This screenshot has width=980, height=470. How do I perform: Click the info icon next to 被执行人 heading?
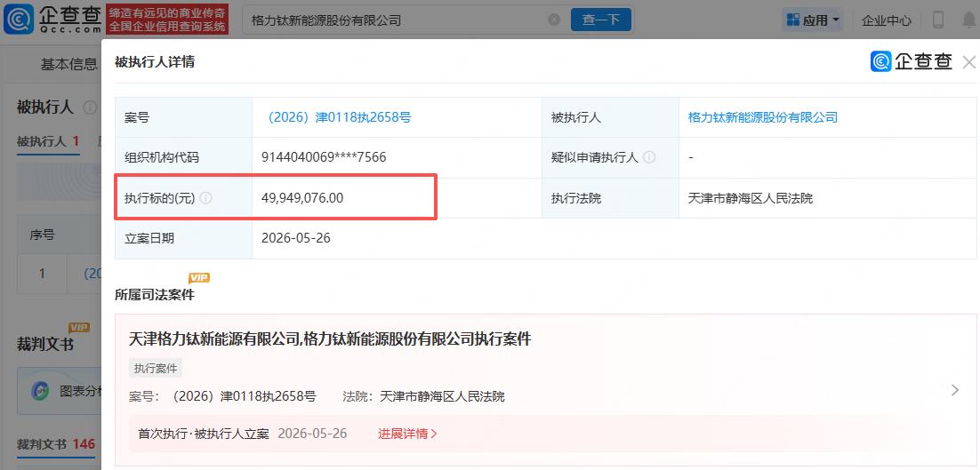click(90, 108)
